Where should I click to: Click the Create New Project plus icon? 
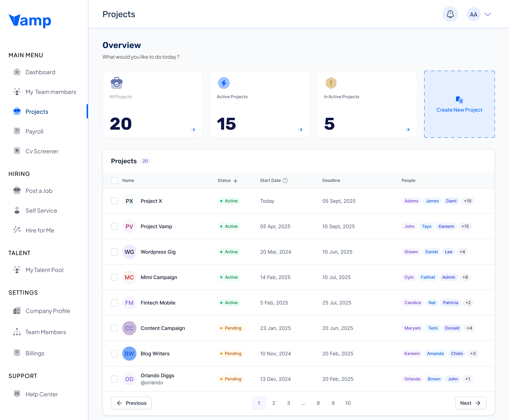click(459, 100)
